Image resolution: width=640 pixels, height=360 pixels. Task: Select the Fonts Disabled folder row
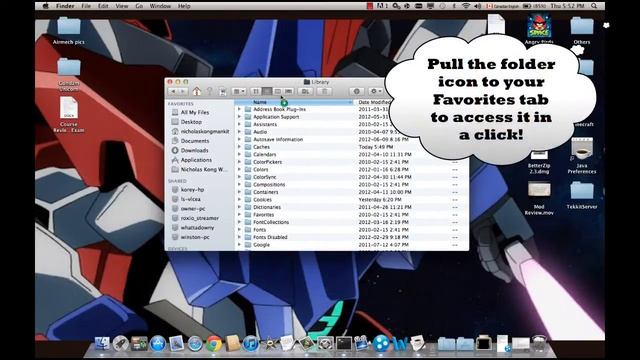(352, 237)
